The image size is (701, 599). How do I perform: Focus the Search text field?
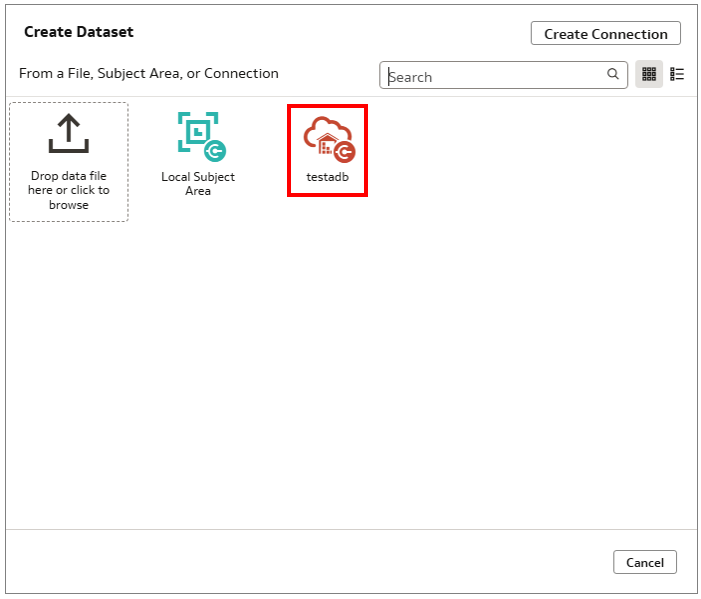click(x=495, y=76)
